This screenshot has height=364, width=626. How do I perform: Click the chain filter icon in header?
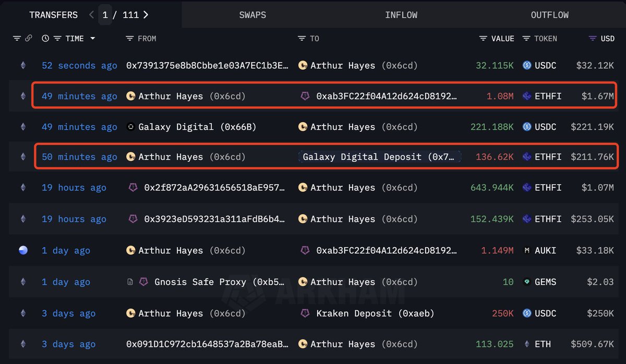(x=17, y=39)
